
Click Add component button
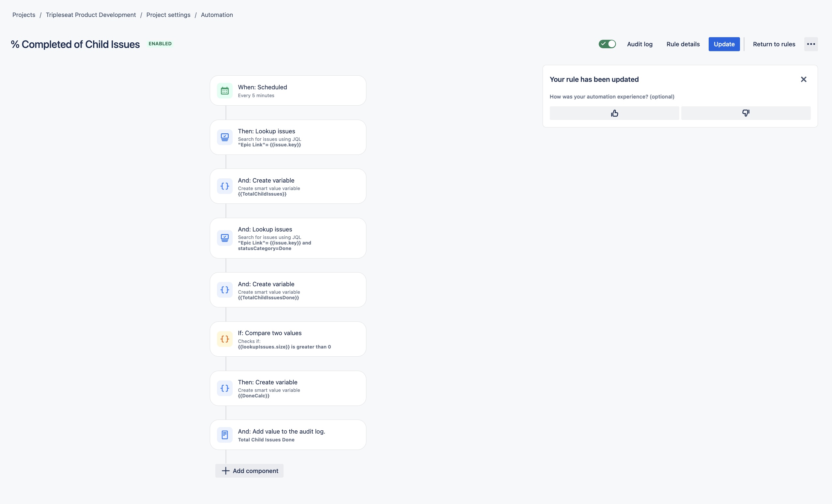(x=250, y=471)
